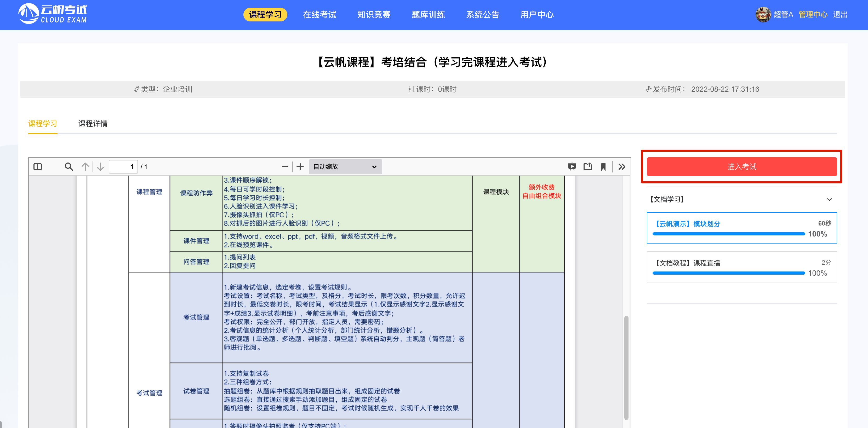The width and height of the screenshot is (868, 428).
Task: Click the 额外收费 自由组合模块 red text
Action: 541,192
